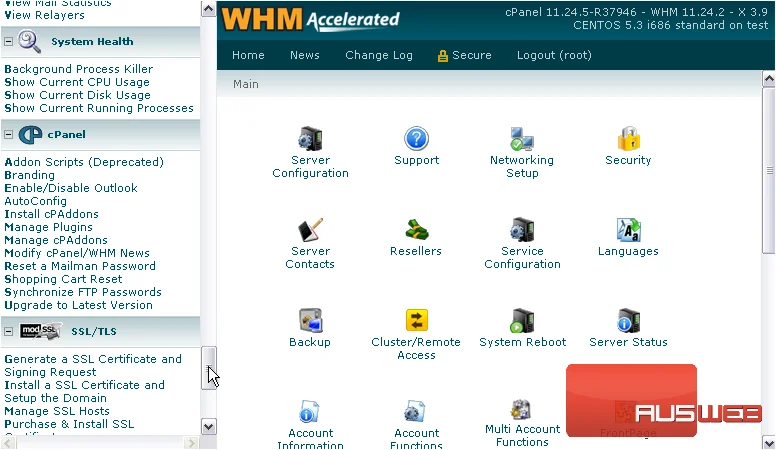Collapse the cPanel sidebar section

[8, 135]
